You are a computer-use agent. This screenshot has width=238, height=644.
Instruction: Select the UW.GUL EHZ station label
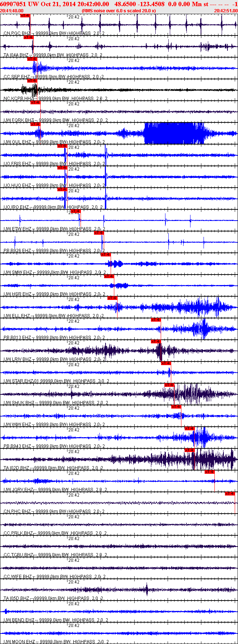(17, 142)
